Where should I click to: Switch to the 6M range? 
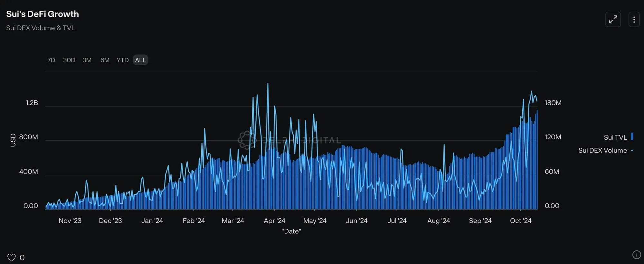pyautogui.click(x=105, y=60)
